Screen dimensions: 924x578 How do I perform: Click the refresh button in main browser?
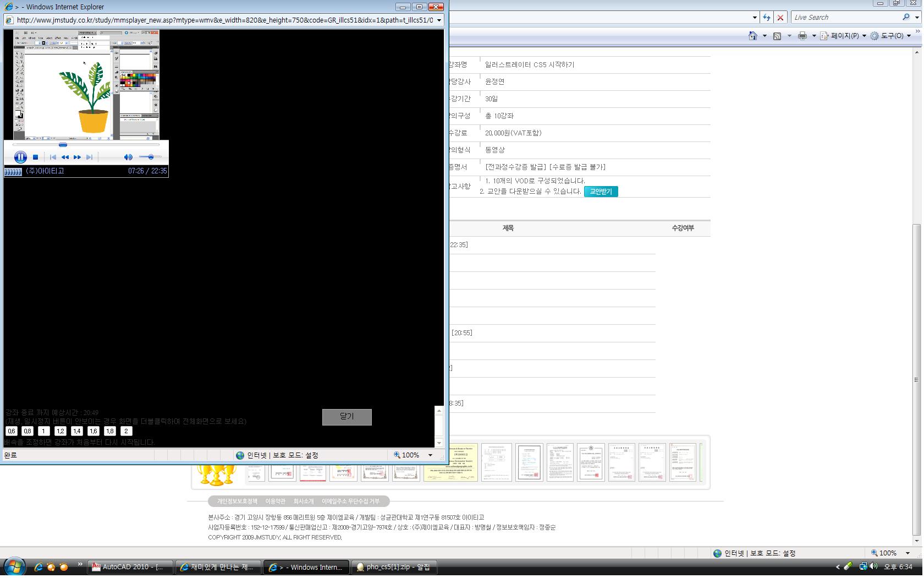(767, 18)
